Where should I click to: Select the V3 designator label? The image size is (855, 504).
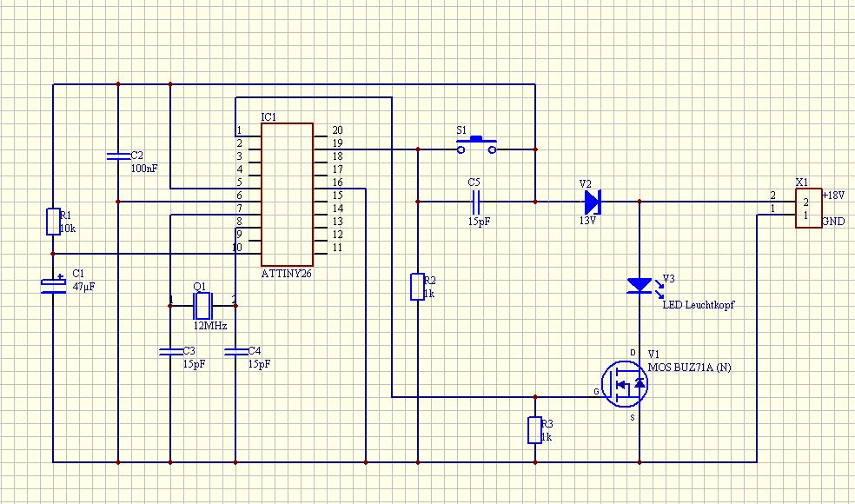[x=668, y=279]
